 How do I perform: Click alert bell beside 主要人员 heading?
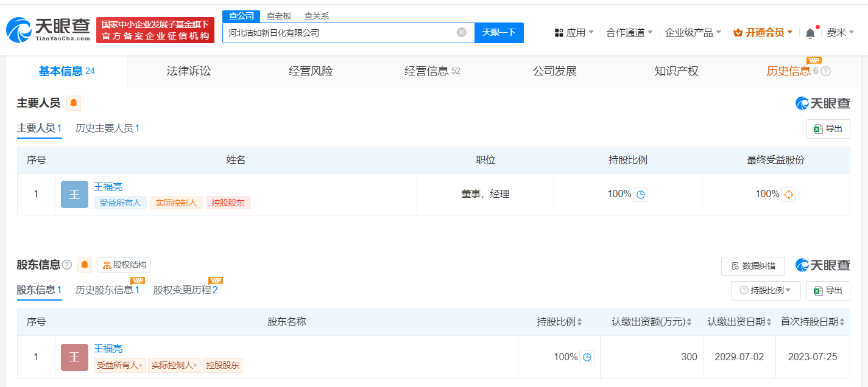(74, 103)
